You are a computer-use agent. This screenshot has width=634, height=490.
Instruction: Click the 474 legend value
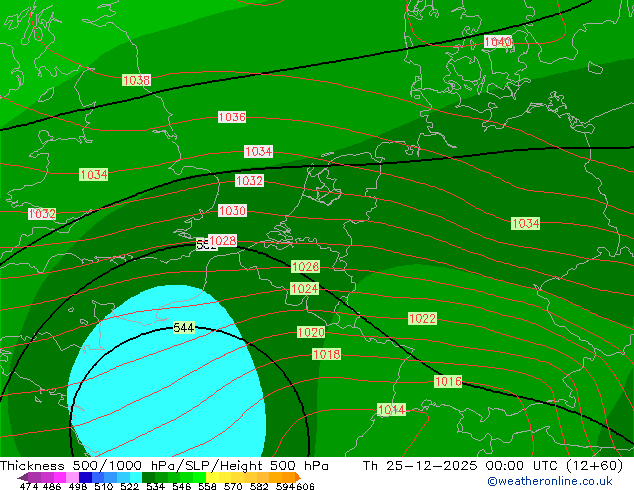point(29,486)
